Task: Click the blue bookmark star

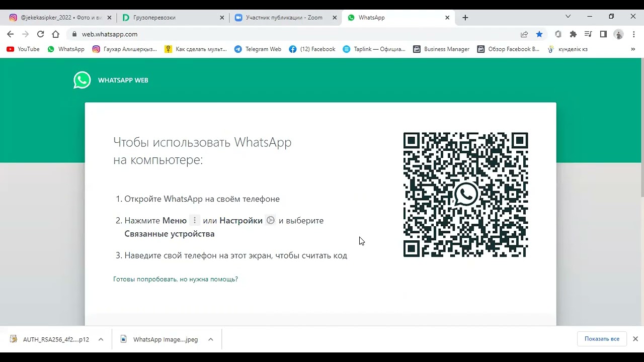Action: [x=539, y=34]
